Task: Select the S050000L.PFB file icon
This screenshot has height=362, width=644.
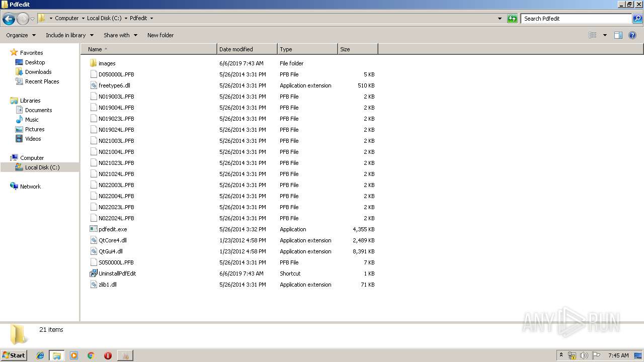Action: (x=93, y=262)
